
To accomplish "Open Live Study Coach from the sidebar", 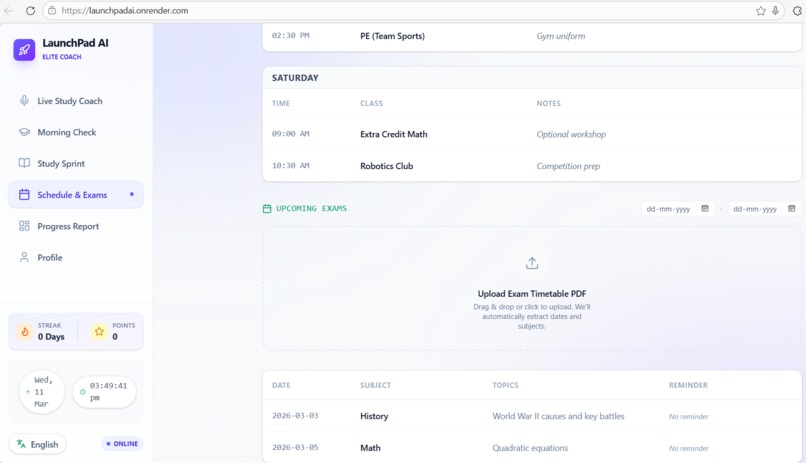I will pos(76,101).
